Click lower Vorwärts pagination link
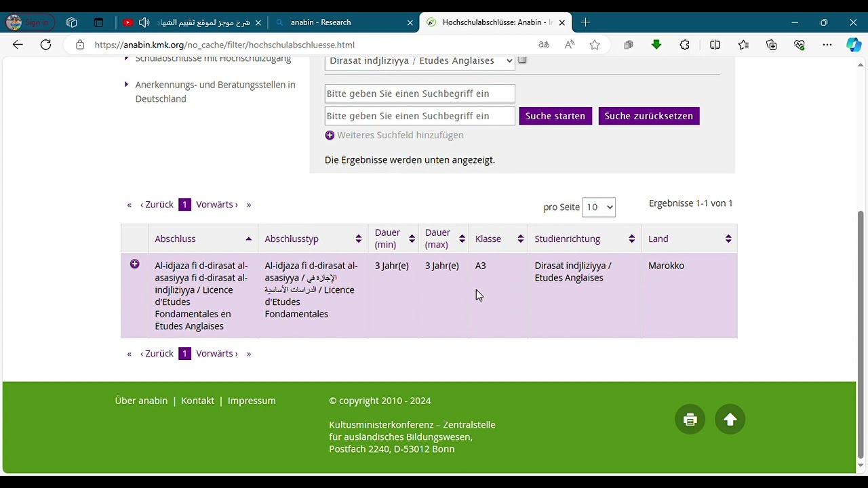Screen dimensions: 868x488 click(x=217, y=354)
